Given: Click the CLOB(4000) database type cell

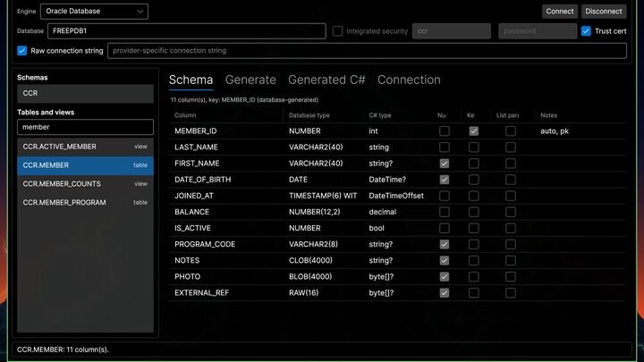Looking at the screenshot, I should [310, 260].
